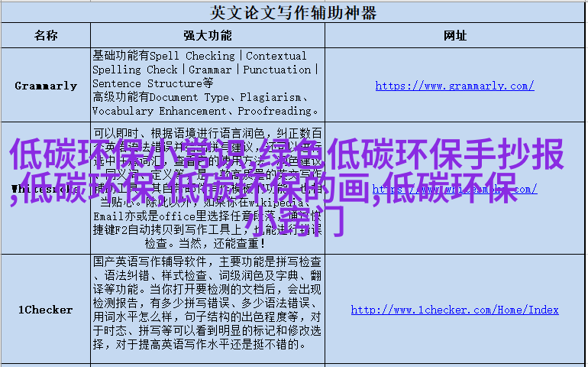588x367 pixels.
Task: Click the 强大功能 column header
Action: click(x=208, y=35)
